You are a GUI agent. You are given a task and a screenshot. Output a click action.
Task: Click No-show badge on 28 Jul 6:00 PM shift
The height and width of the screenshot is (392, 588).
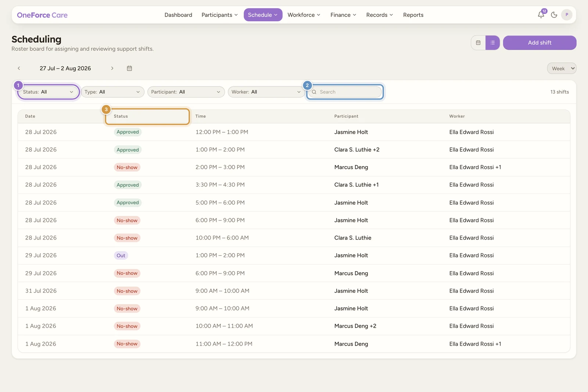[127, 220]
